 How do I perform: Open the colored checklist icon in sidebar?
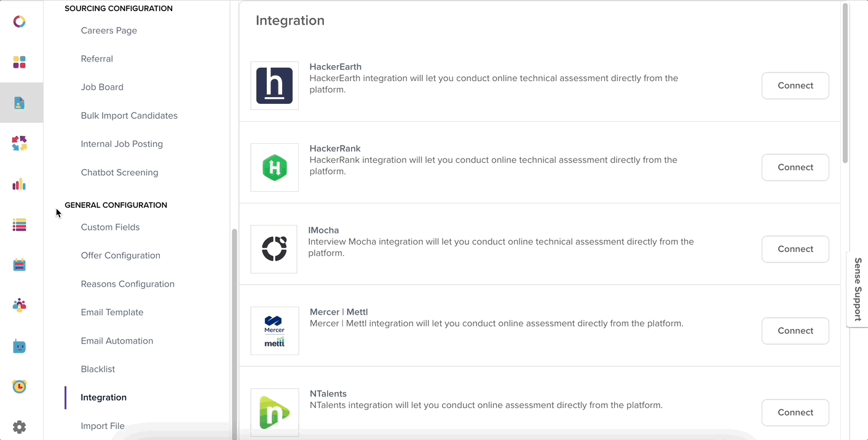[x=19, y=225]
